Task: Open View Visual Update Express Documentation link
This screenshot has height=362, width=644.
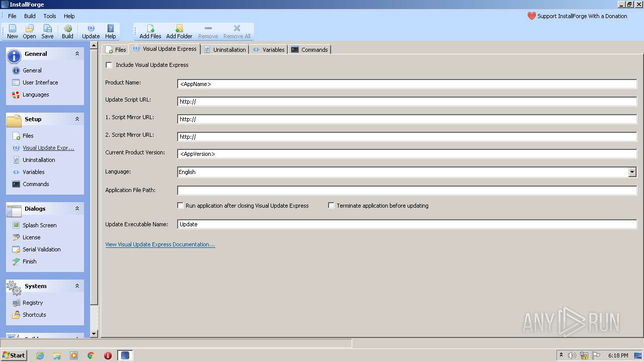Action: pos(160,244)
